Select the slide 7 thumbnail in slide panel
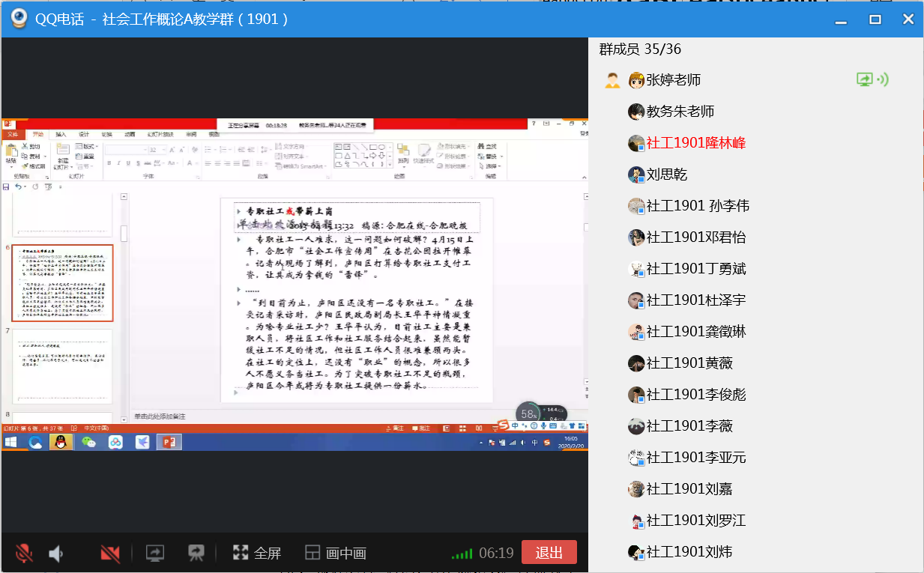 coord(62,366)
